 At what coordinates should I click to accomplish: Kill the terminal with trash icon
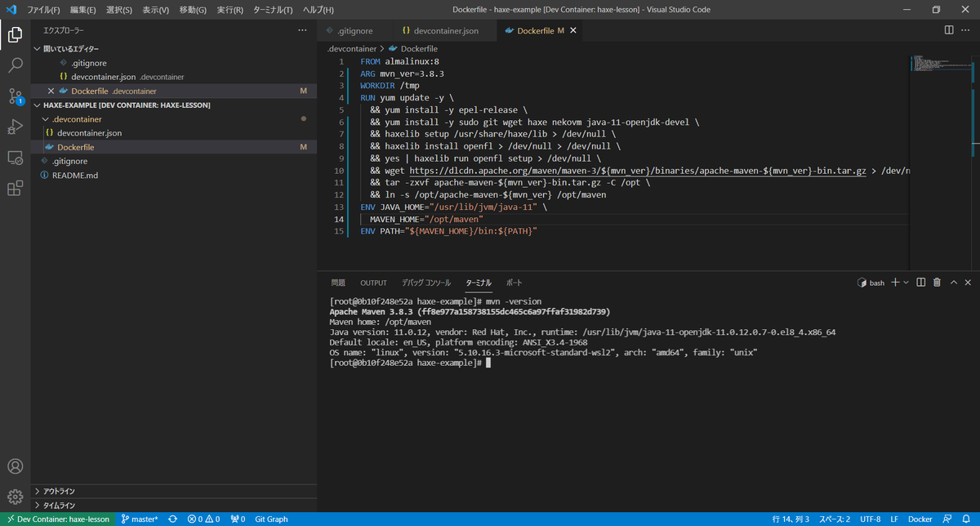pos(937,283)
